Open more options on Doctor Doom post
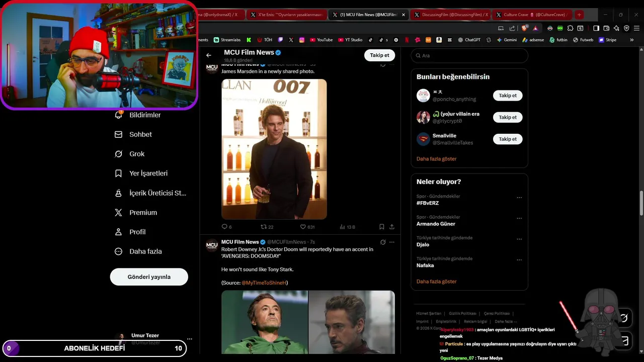 tap(392, 242)
